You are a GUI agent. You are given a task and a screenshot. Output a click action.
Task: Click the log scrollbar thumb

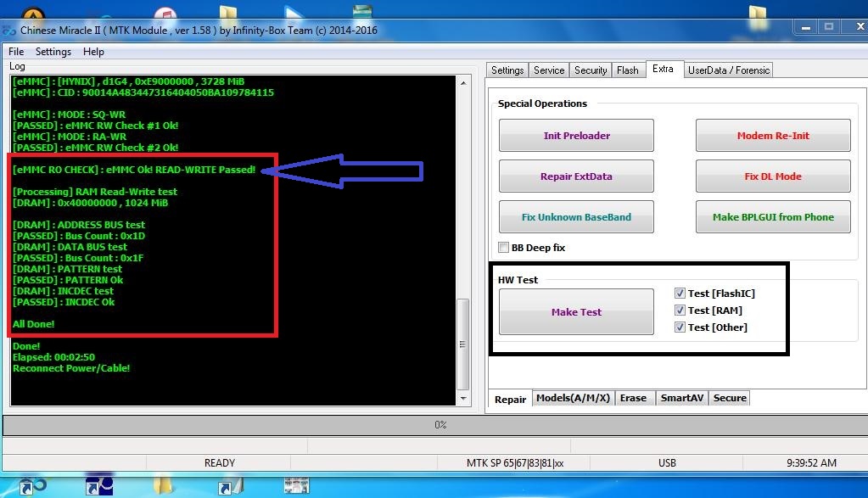coord(462,344)
